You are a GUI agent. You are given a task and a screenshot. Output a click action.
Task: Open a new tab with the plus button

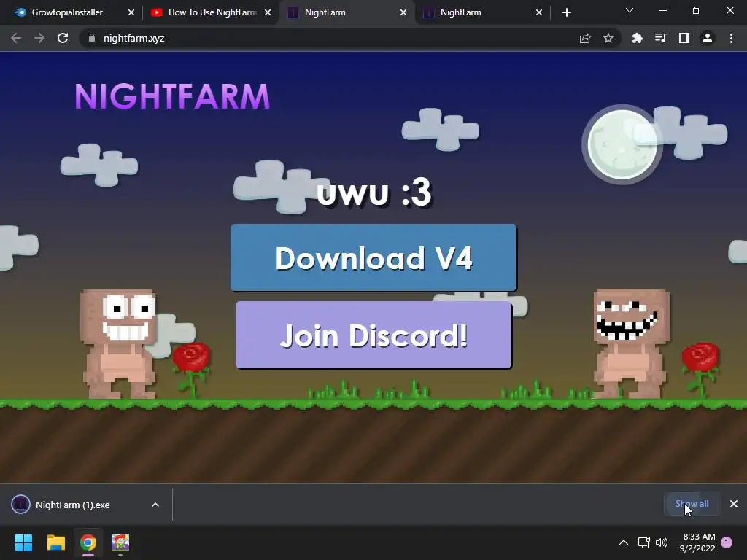point(566,12)
